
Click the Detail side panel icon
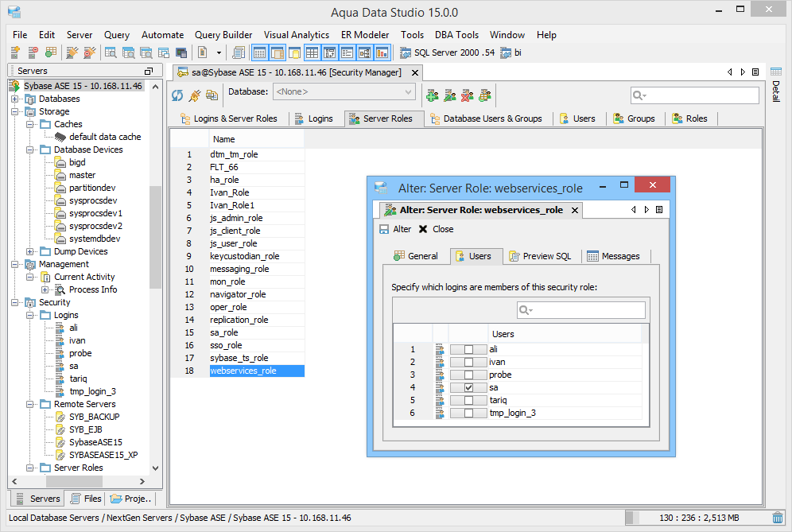(776, 72)
